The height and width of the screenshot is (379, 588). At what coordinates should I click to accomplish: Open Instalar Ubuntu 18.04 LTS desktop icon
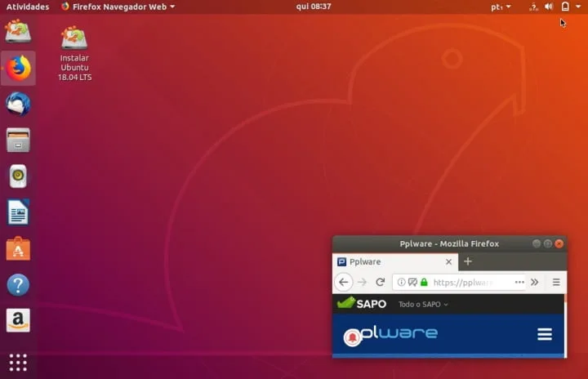74,53
